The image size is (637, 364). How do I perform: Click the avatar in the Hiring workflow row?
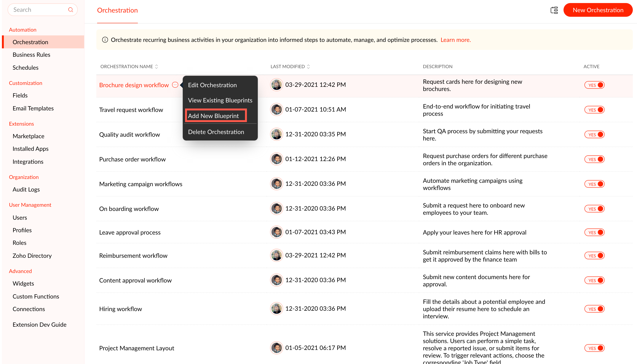pyautogui.click(x=276, y=308)
